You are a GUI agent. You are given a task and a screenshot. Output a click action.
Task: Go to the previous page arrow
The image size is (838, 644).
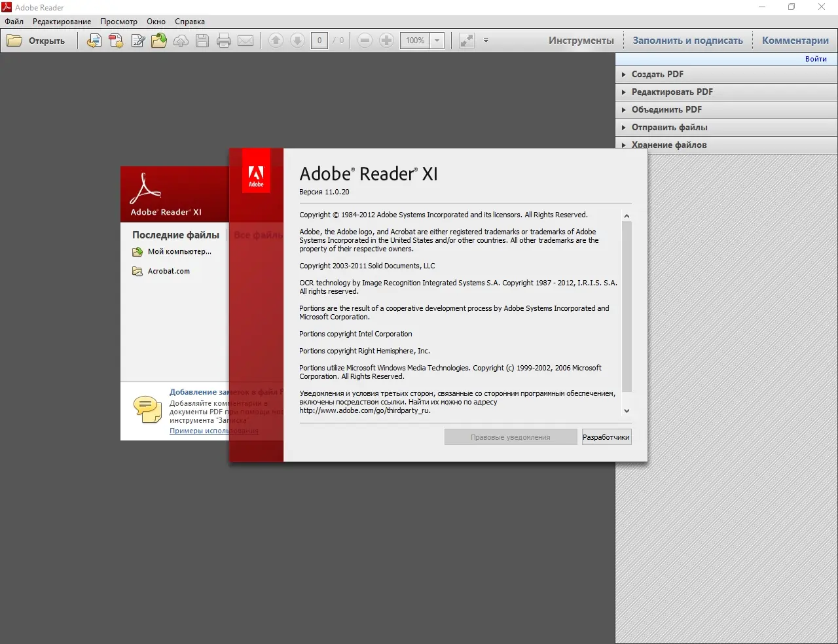coord(276,40)
